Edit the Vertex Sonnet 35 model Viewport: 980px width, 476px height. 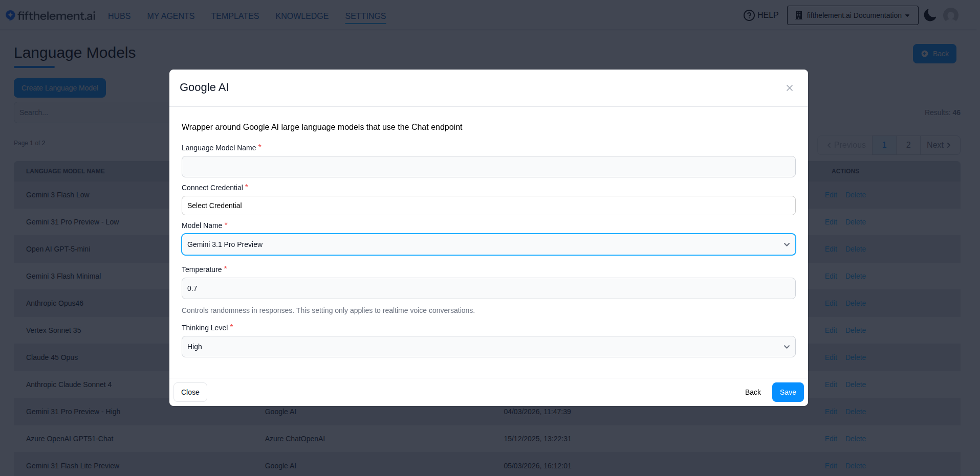tap(831, 330)
